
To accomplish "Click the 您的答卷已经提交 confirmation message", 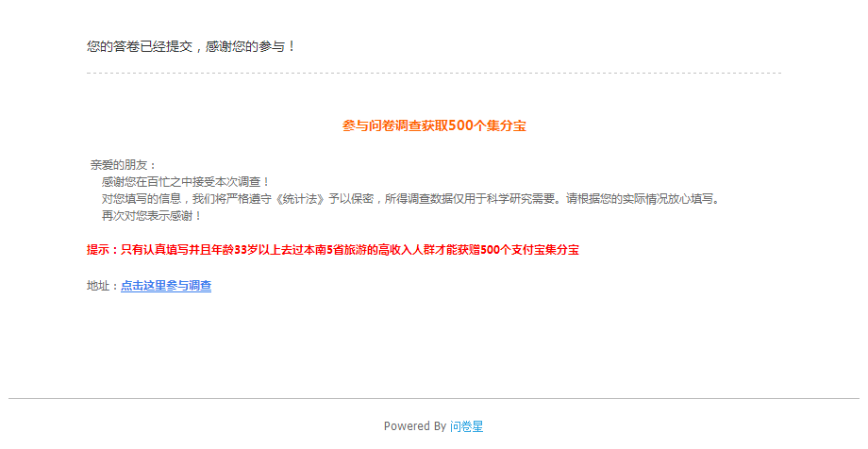I will point(140,46).
